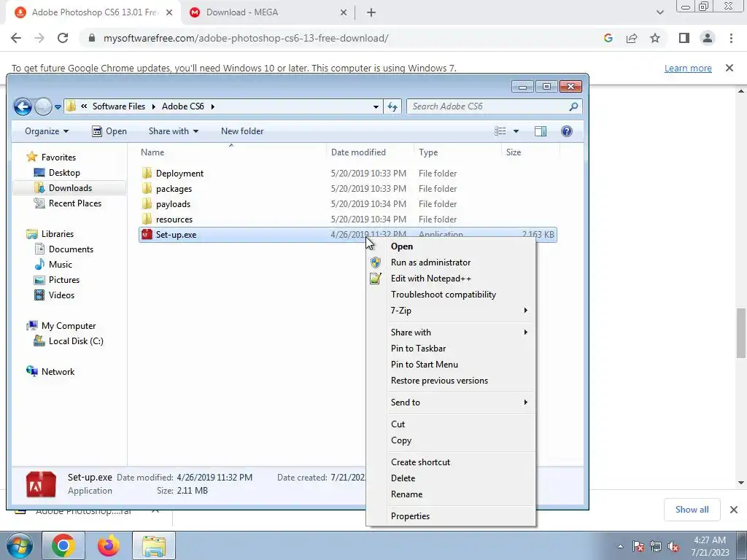Click the share icon in Chrome address bar

(x=632, y=38)
